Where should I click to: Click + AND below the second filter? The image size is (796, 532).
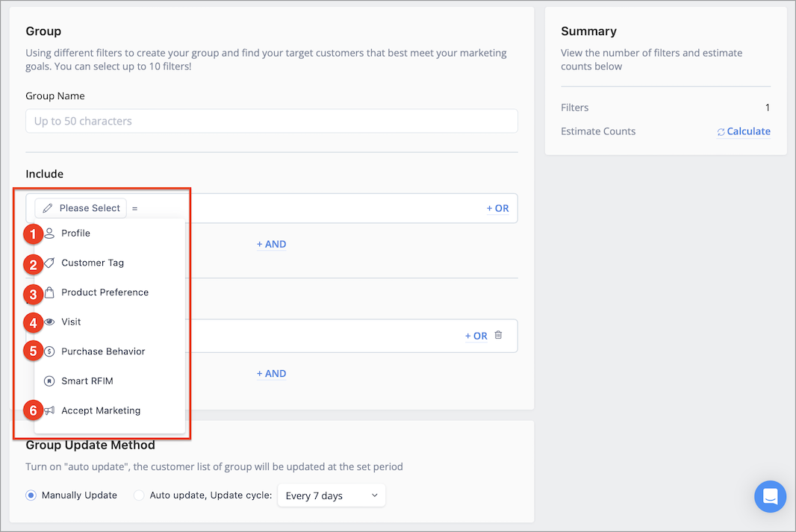(271, 373)
